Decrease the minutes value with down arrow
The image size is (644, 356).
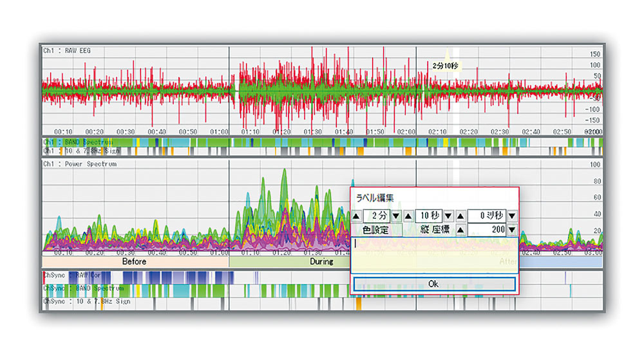coord(396,216)
